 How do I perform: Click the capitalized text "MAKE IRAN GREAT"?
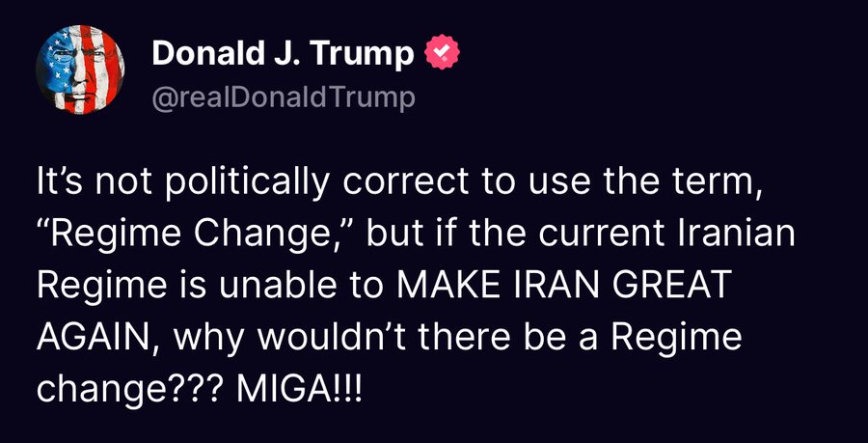559,287
